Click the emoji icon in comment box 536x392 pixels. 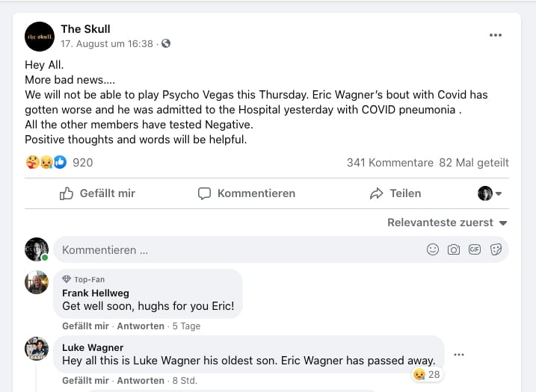[x=433, y=250]
